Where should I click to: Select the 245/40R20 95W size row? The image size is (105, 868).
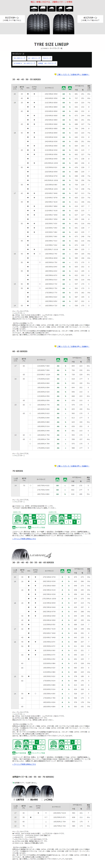(52, 98)
